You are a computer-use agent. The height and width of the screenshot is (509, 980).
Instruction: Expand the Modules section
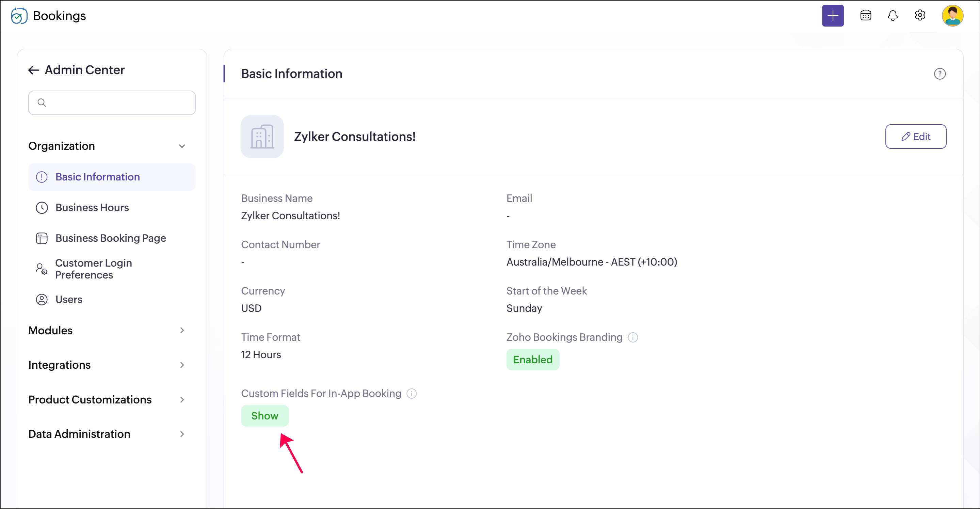click(182, 330)
